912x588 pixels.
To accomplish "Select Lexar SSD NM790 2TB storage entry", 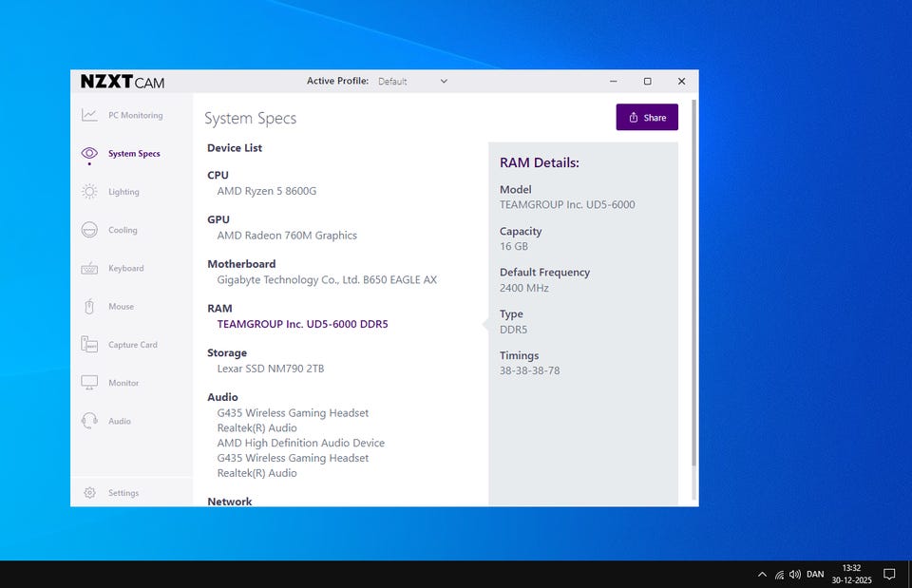I will [x=271, y=369].
